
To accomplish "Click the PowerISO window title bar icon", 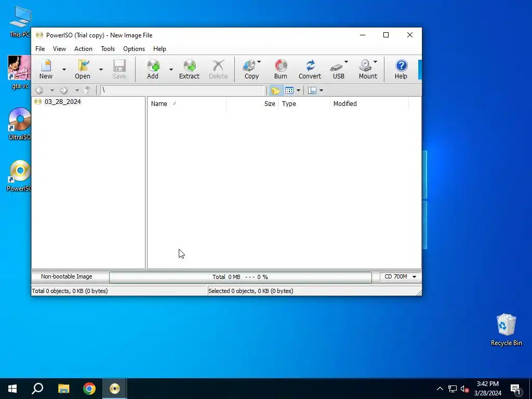I will (39, 35).
